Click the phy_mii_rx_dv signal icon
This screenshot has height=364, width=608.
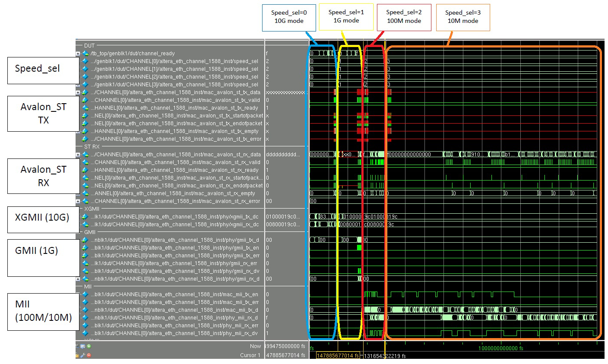[85, 333]
